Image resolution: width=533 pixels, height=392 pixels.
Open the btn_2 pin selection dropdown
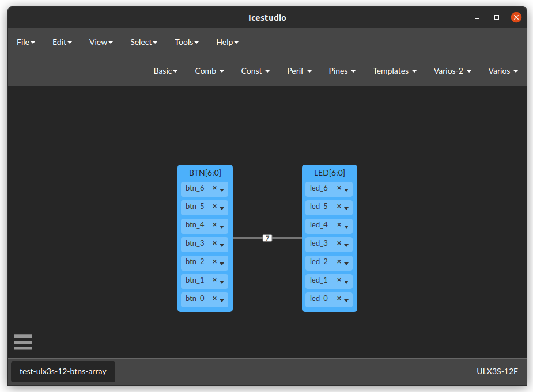click(222, 262)
